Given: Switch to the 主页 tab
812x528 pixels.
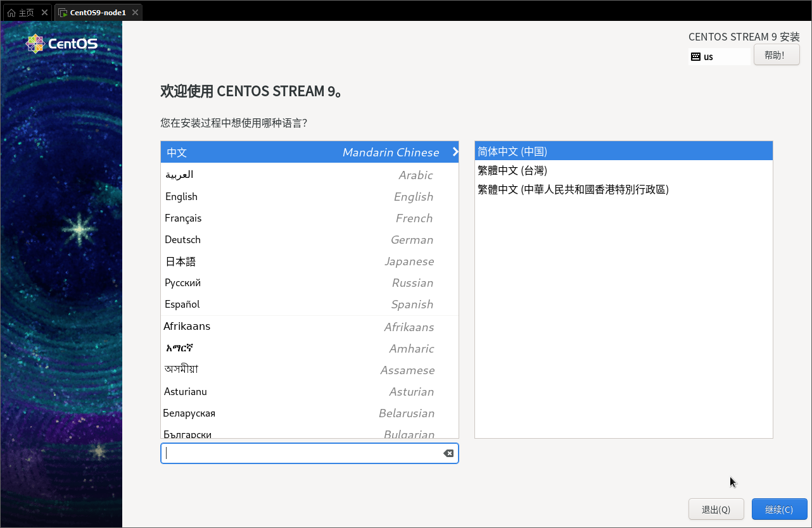Looking at the screenshot, I should [27, 13].
